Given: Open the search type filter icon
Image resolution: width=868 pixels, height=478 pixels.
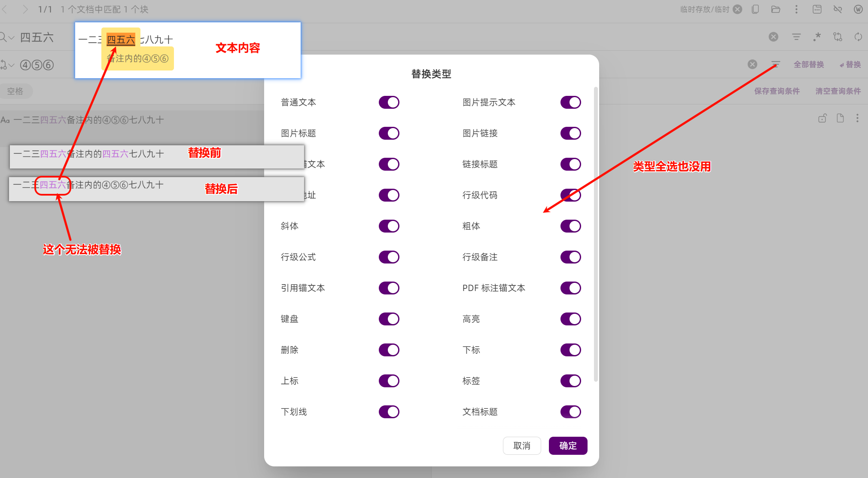Looking at the screenshot, I should 796,37.
